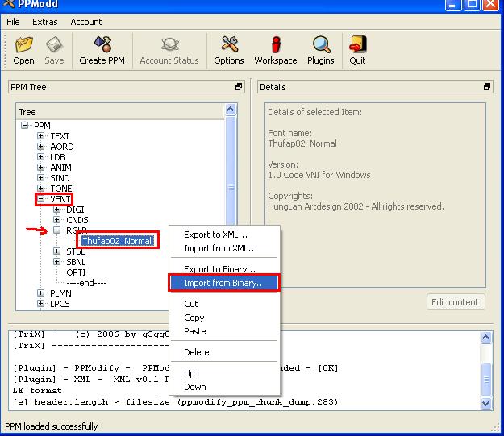The width and height of the screenshot is (504, 436).
Task: Choose Import from Binary in context menu
Action: pyautogui.click(x=224, y=283)
